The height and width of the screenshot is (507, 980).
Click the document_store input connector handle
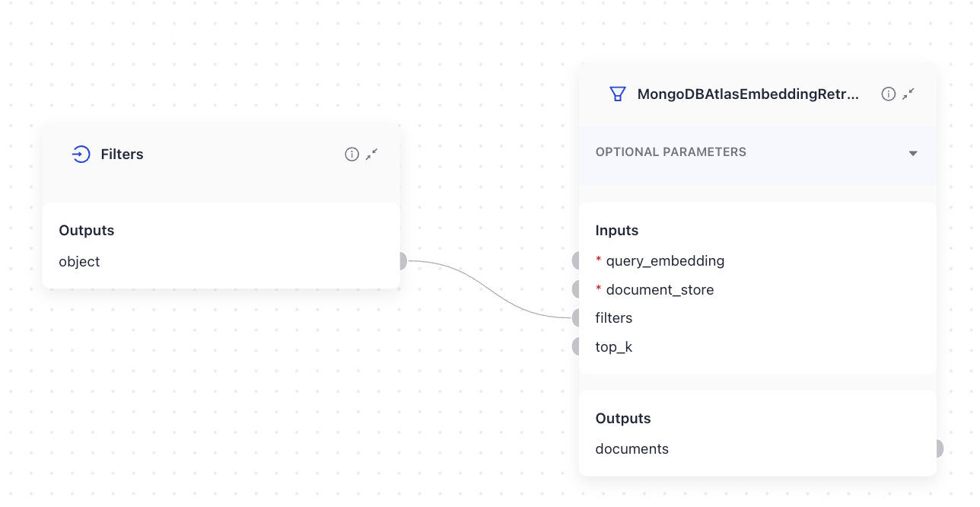coord(576,289)
